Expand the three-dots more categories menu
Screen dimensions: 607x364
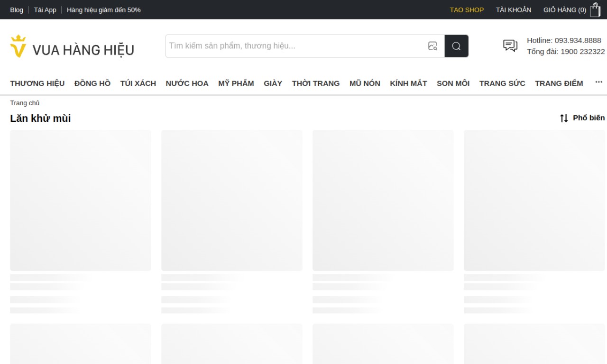599,82
